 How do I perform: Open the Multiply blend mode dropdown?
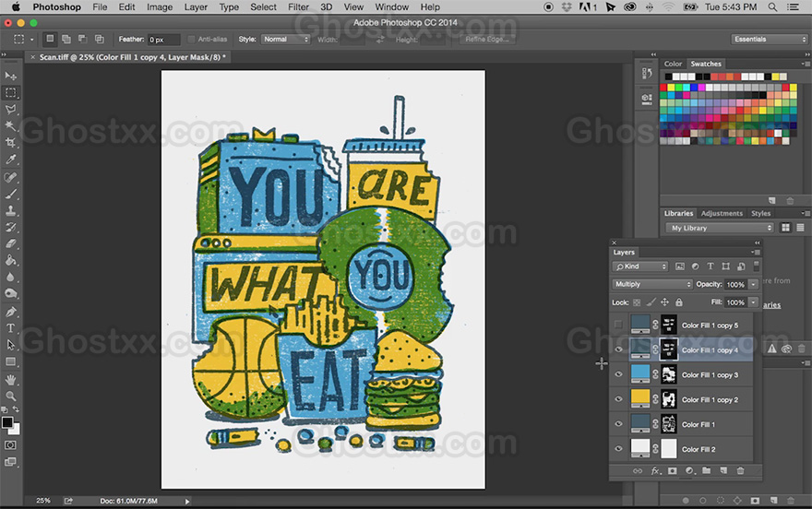point(652,284)
